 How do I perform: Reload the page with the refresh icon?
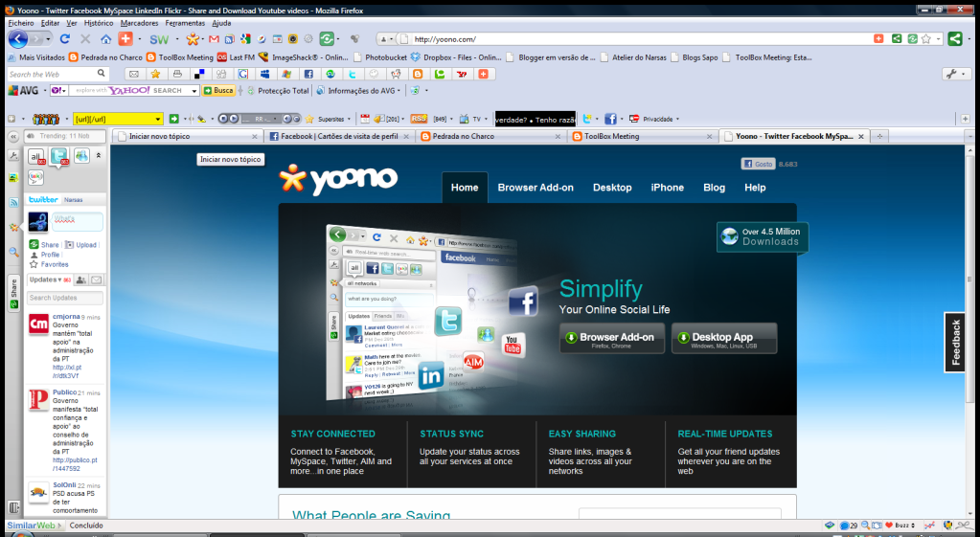[65, 39]
